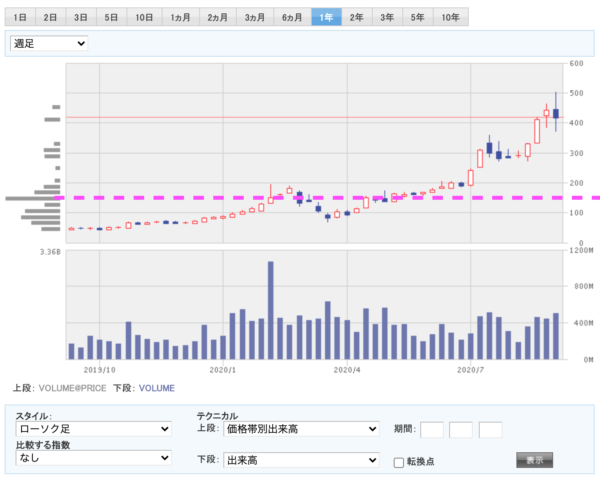Click the last blue candlestick near 430
Screen dimensions: 600x480
(x=556, y=114)
